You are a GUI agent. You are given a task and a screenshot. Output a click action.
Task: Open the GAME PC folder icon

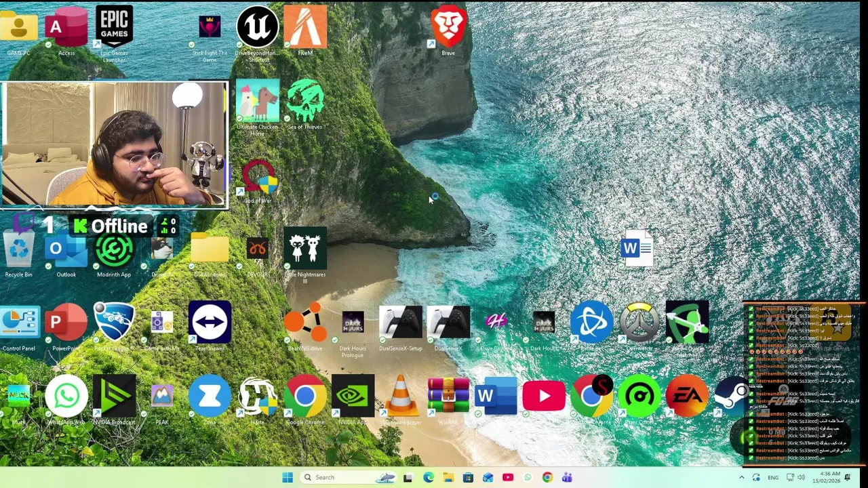[19, 27]
